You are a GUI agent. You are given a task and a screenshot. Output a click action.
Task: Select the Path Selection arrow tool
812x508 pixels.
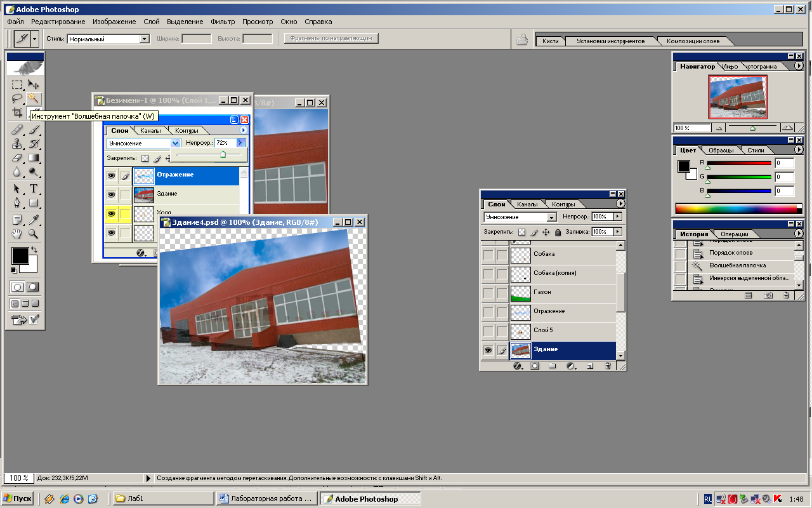[x=17, y=189]
